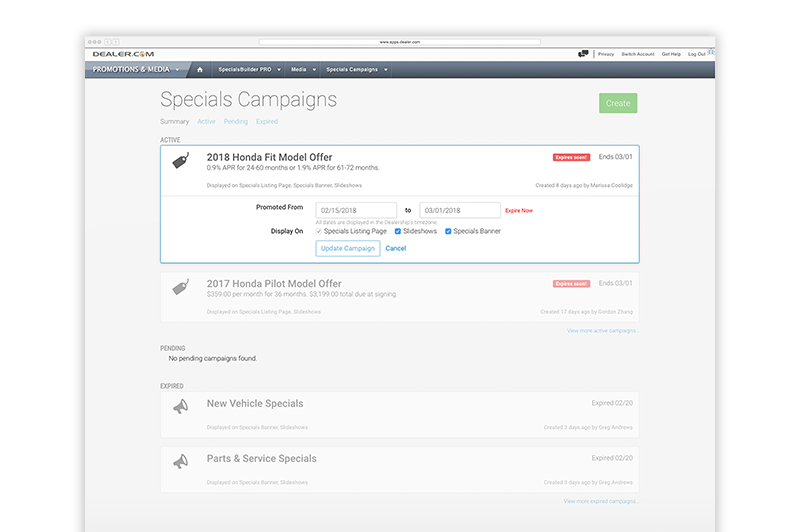This screenshot has width=800, height=532.
Task: Open the chat messages icon in header
Action: point(583,54)
